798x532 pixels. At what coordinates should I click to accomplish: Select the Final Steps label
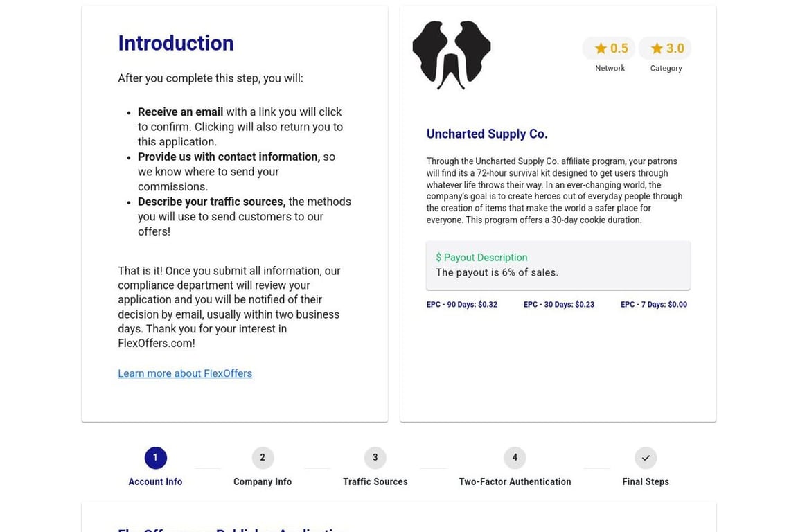pyautogui.click(x=646, y=481)
